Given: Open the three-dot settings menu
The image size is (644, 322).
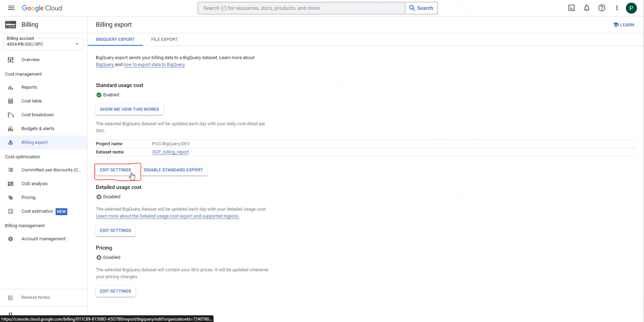Looking at the screenshot, I should [617, 8].
